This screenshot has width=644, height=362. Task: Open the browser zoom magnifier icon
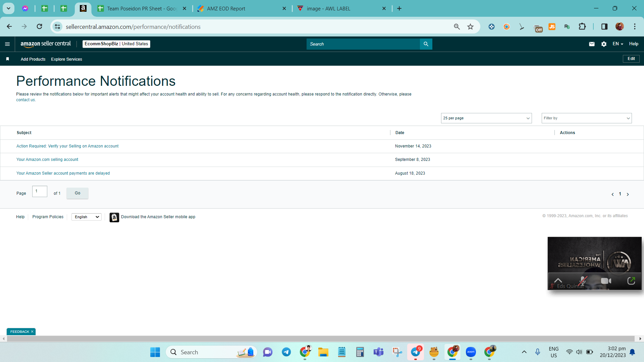pyautogui.click(x=457, y=26)
